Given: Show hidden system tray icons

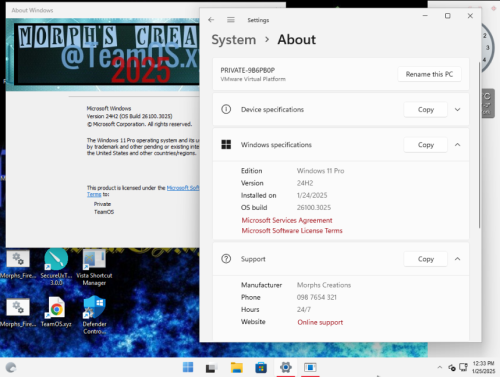Looking at the screenshot, I should (x=440, y=367).
